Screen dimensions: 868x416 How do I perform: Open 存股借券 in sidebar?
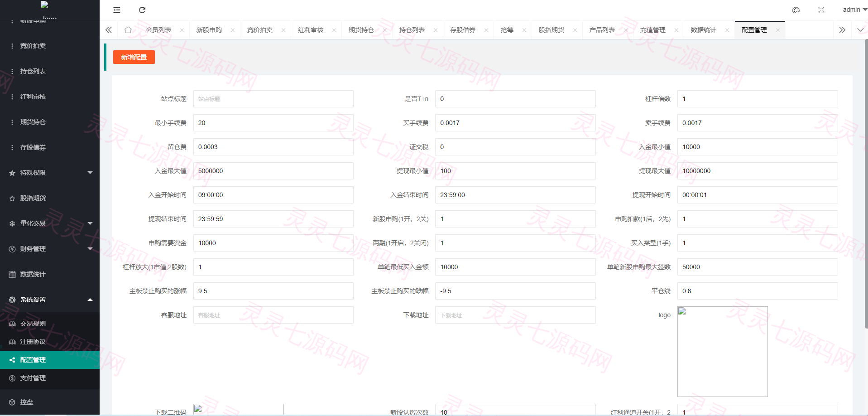(50, 147)
